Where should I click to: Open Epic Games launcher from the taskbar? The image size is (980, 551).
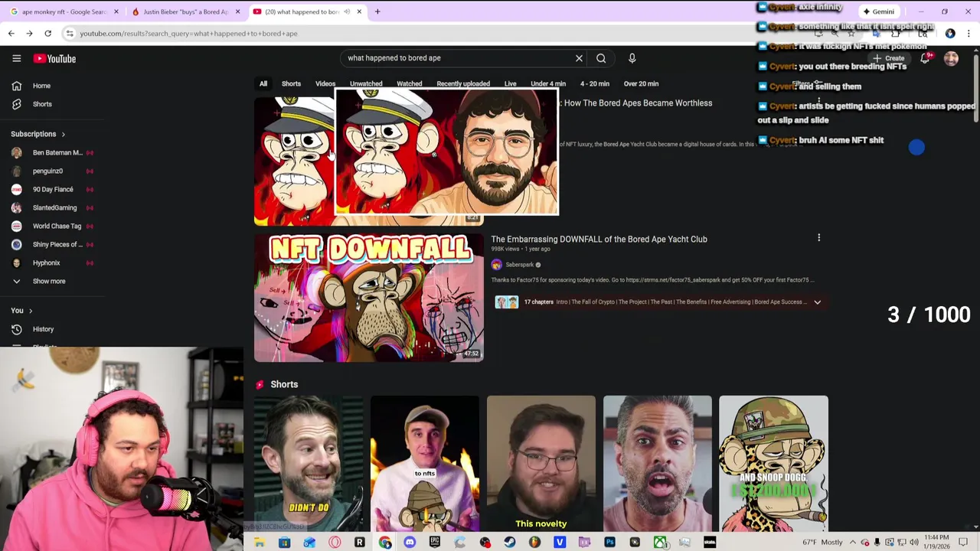435,543
